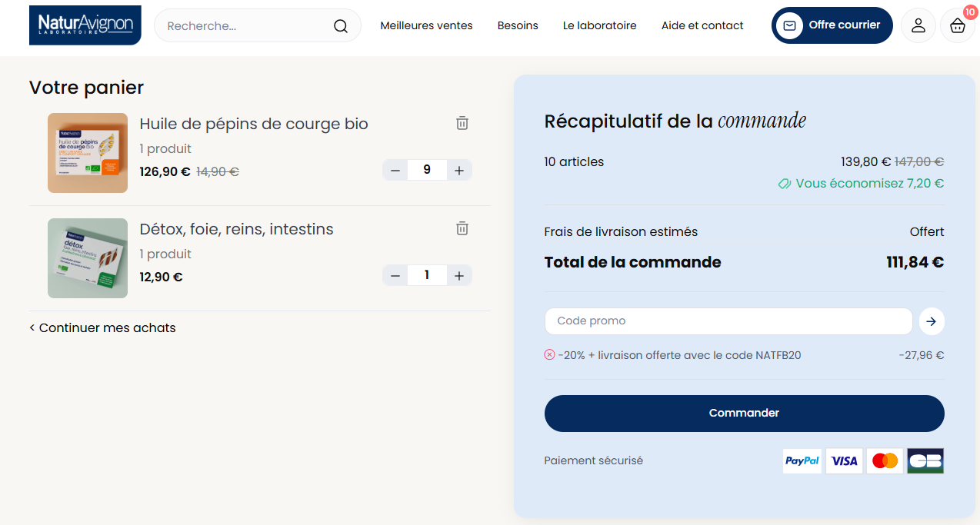
Task: Click the Commander button
Action: 744,413
